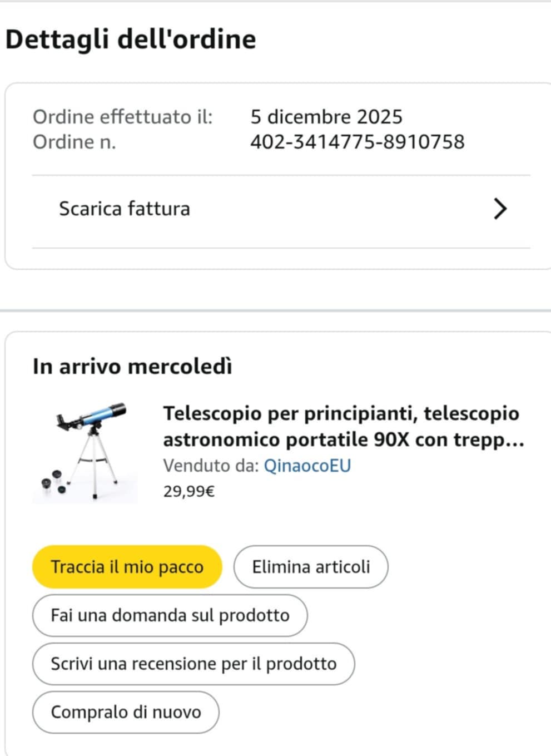
Task: Click the Venduto da: label text
Action: coord(211,466)
